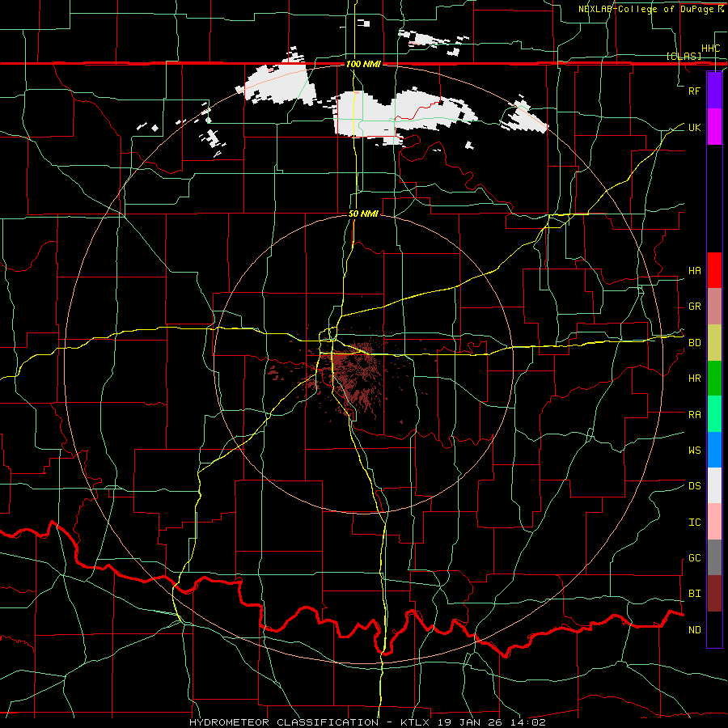Select the GR graupel color swatch
Viewport: 728px width, 728px height.
(x=714, y=307)
